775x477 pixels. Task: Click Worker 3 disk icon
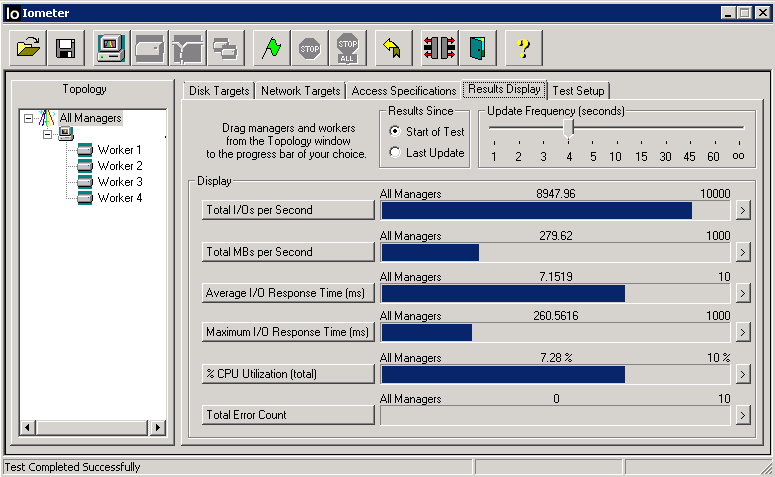(85, 182)
